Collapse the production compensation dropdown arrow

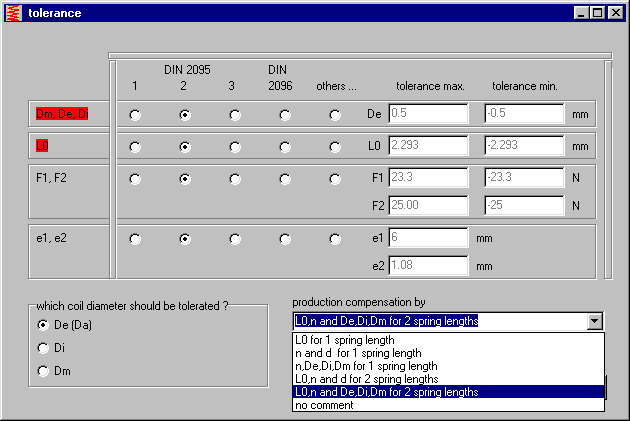point(595,321)
